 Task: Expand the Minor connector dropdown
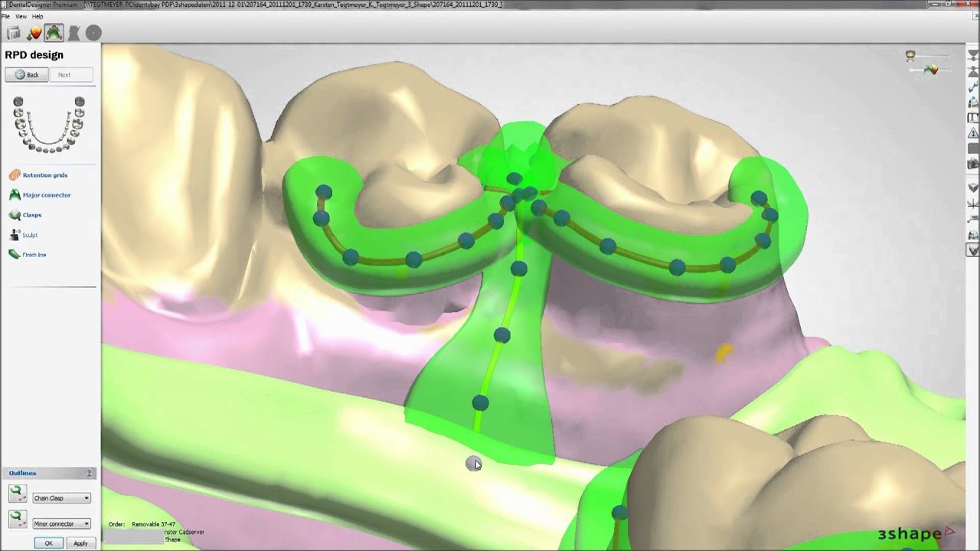[61, 524]
